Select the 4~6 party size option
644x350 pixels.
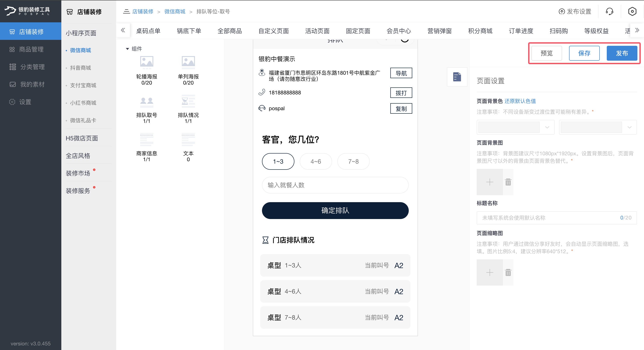[316, 161]
